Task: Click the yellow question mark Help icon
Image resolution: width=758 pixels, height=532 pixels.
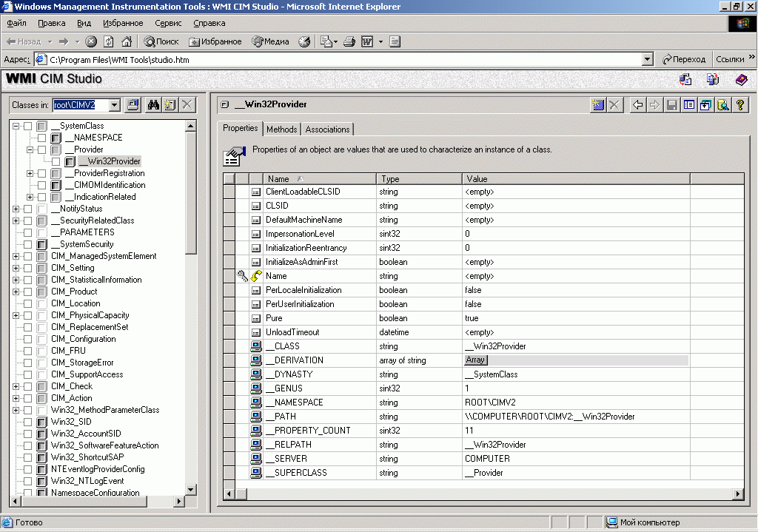Action: pos(740,105)
